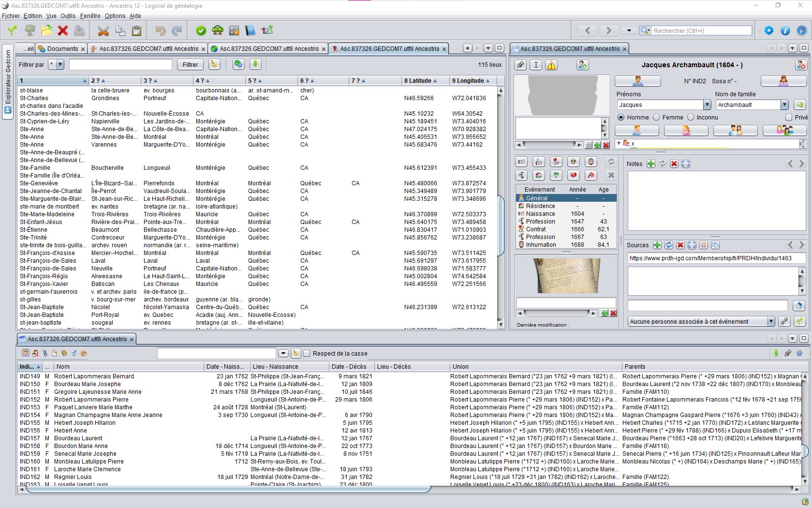
Task: Open the Nom de famille dropdown
Action: tap(784, 105)
